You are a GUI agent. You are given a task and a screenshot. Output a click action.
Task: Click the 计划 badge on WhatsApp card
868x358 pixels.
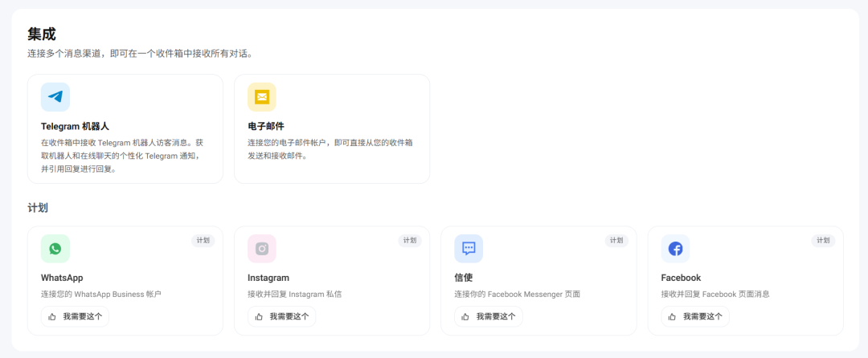pyautogui.click(x=203, y=240)
